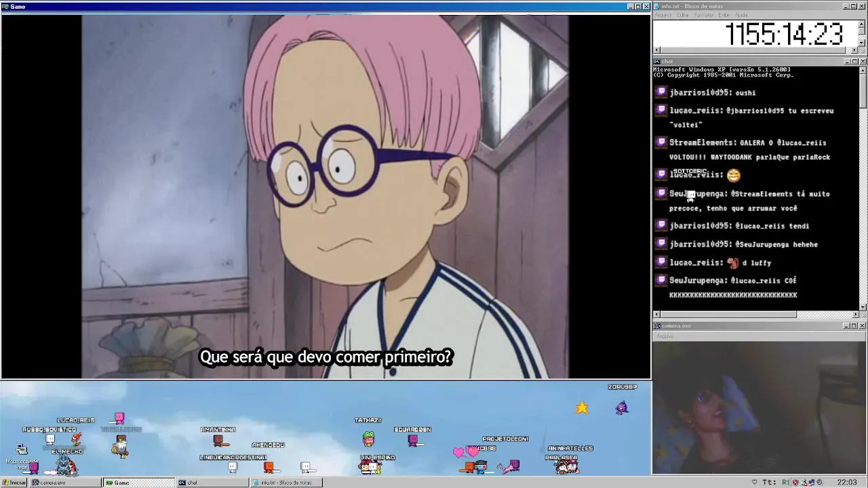The height and width of the screenshot is (488, 868).
Task: Click the username 'StreamElements:' in chat
Action: point(703,143)
